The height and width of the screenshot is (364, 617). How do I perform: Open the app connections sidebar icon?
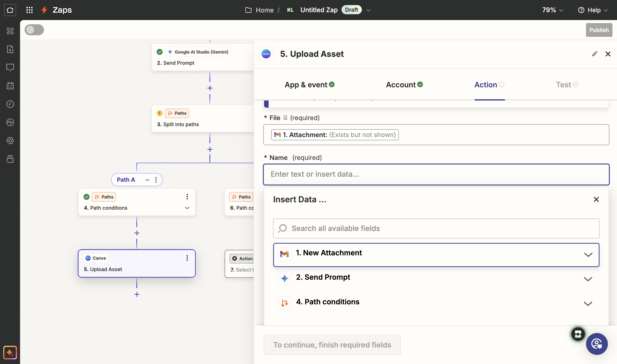(x=10, y=31)
